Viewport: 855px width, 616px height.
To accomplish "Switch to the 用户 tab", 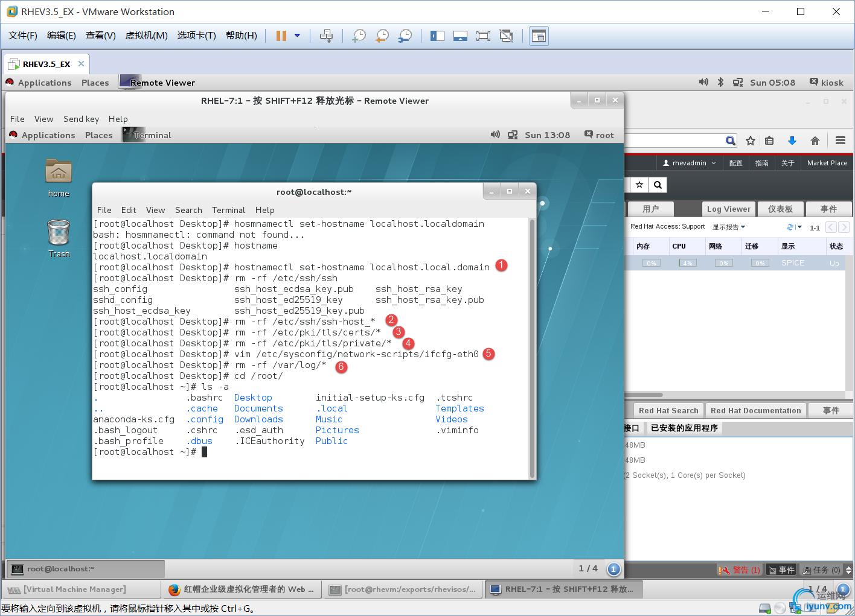I will point(650,209).
